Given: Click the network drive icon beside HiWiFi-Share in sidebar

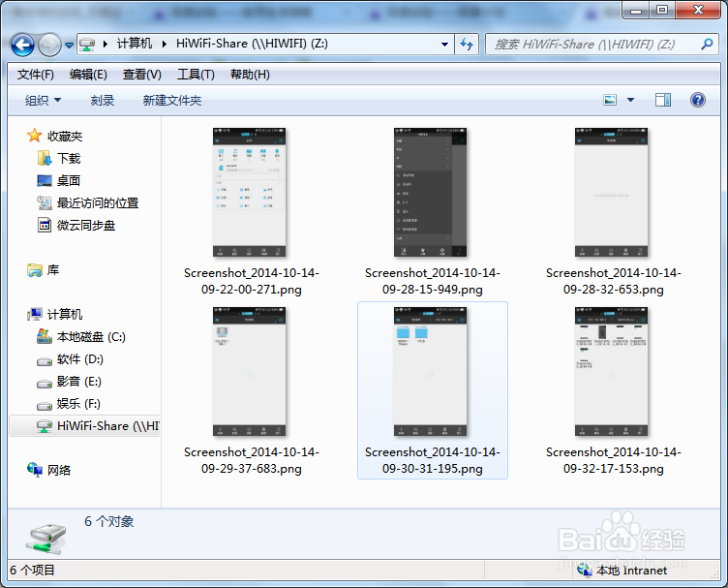Looking at the screenshot, I should tap(45, 426).
